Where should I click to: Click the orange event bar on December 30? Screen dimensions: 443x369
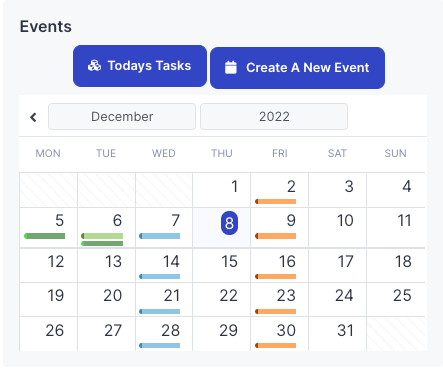(276, 345)
